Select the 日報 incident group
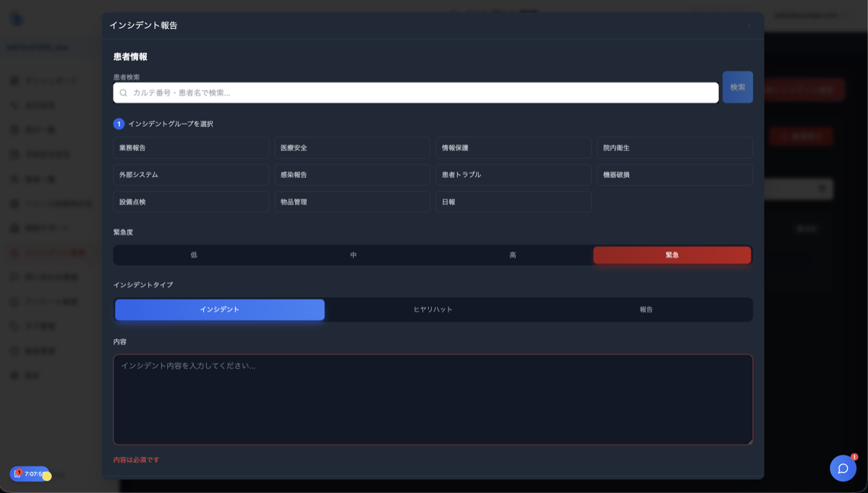This screenshot has height=493, width=868. click(x=513, y=202)
